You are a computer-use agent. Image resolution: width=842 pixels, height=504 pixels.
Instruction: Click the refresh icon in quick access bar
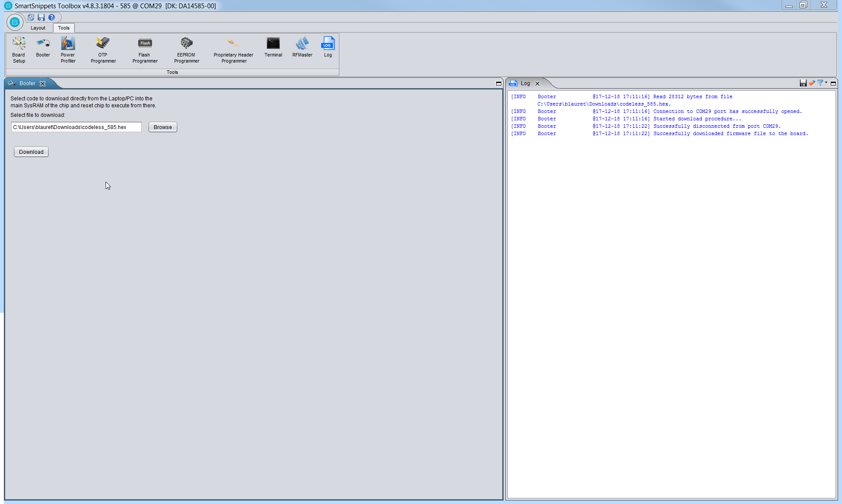click(31, 17)
